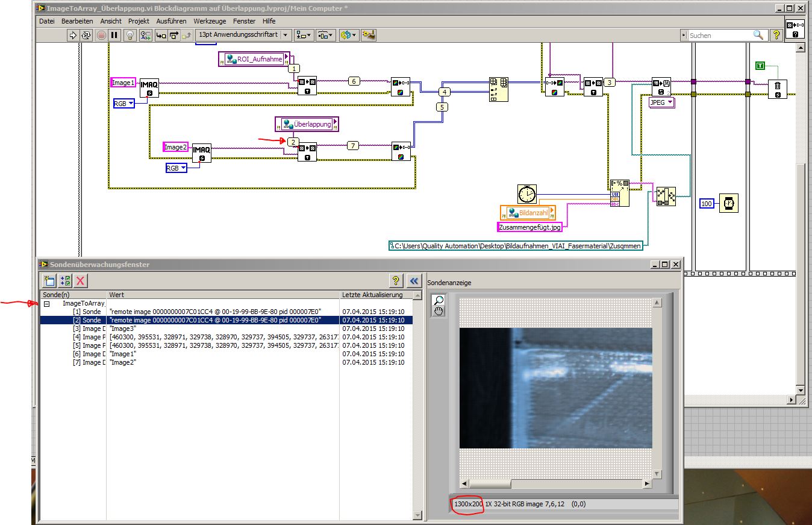812x525 pixels.
Task: Select the [3] Image probe row
Action: [x=226, y=329]
